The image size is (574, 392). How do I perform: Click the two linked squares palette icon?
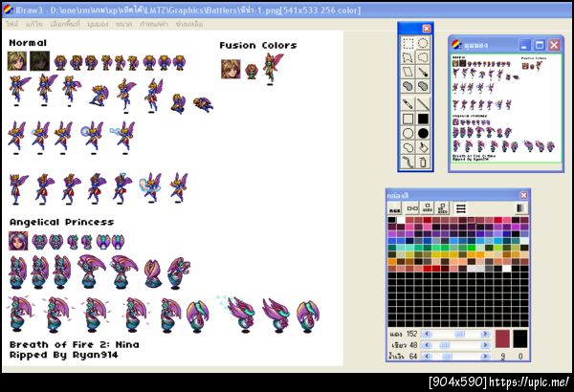coord(412,208)
